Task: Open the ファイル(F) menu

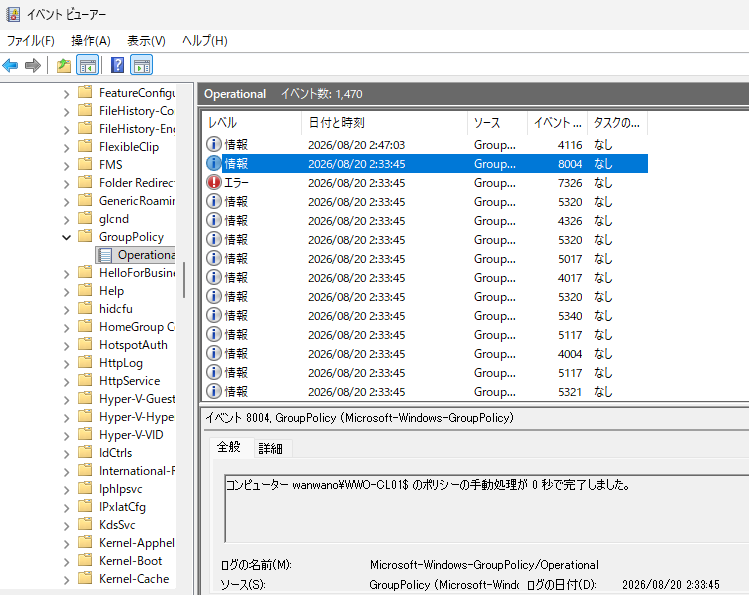Action: point(31,41)
